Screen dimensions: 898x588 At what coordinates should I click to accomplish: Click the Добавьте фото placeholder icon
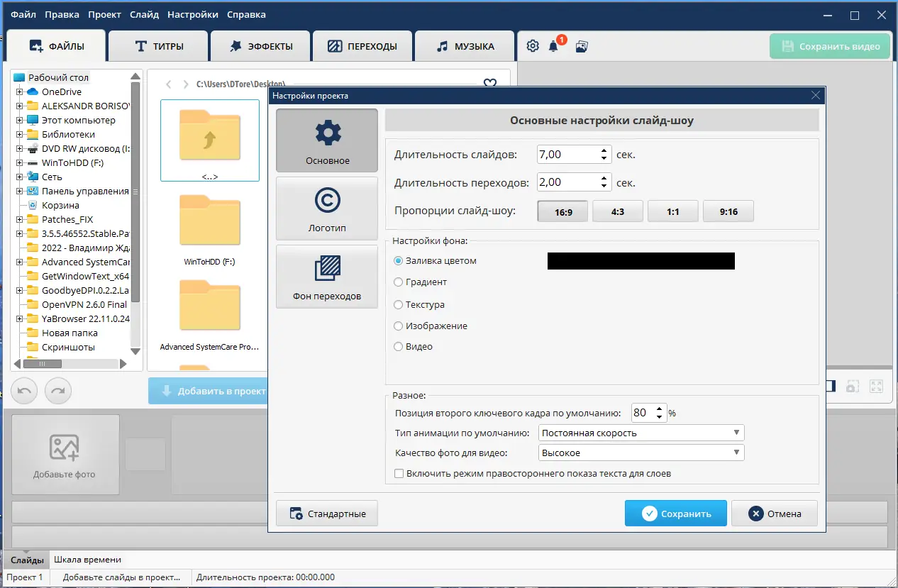pyautogui.click(x=65, y=448)
